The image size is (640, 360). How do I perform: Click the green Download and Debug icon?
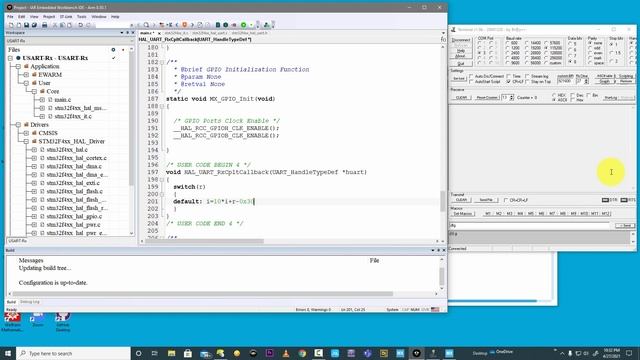(x=244, y=25)
